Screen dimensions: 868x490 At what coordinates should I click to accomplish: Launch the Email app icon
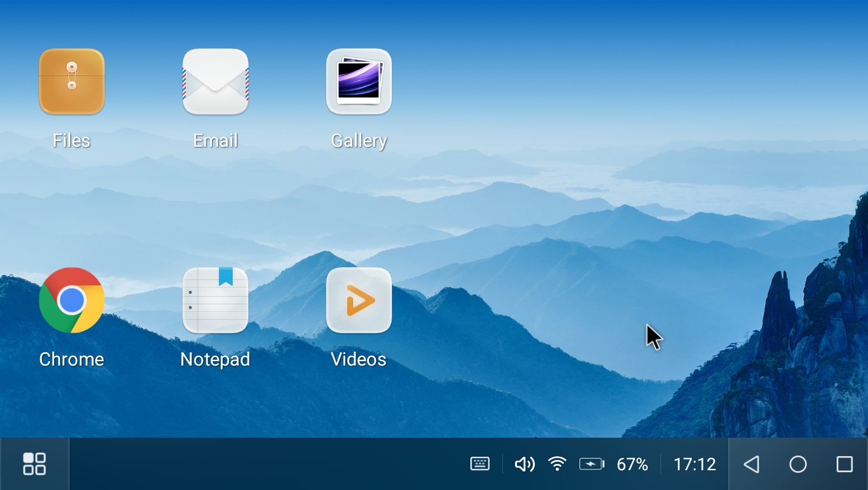coord(215,82)
